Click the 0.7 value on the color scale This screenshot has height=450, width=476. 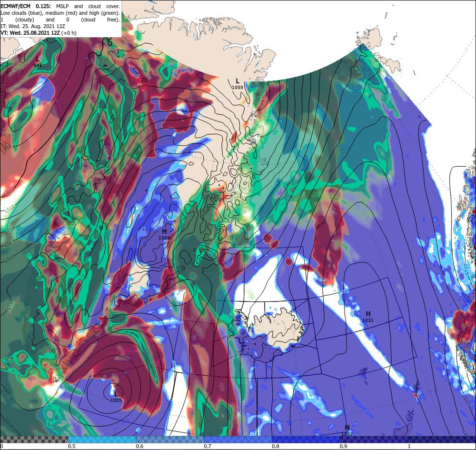pos(208,446)
